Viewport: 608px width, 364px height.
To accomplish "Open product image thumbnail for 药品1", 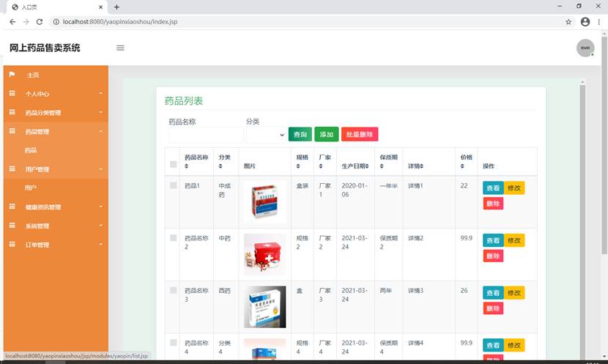I will click(x=264, y=202).
